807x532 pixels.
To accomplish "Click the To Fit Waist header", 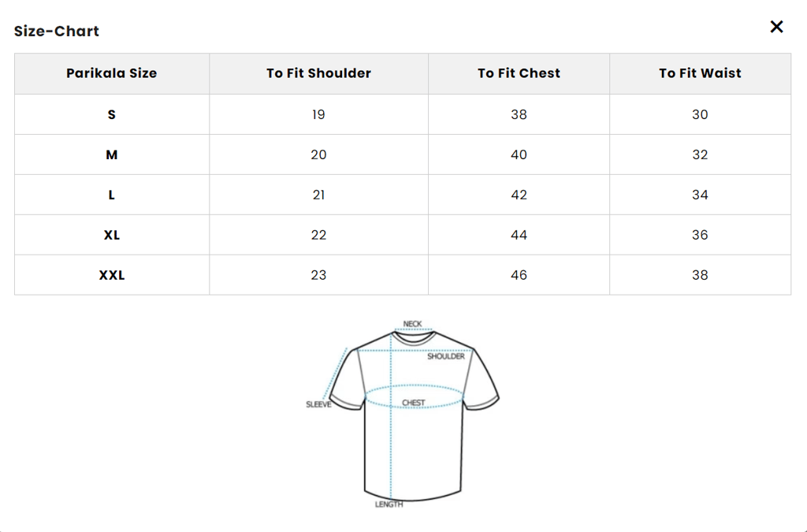I will click(x=700, y=73).
